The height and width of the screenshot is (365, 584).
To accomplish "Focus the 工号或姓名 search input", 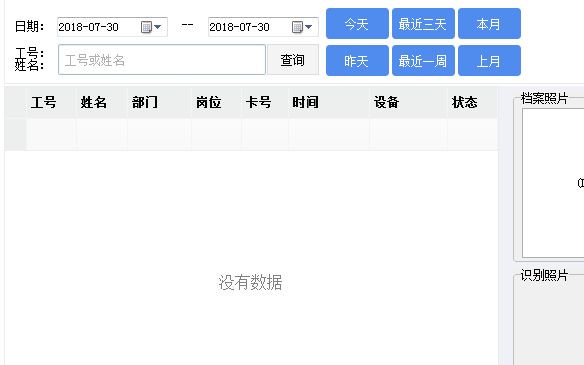I will pos(162,60).
